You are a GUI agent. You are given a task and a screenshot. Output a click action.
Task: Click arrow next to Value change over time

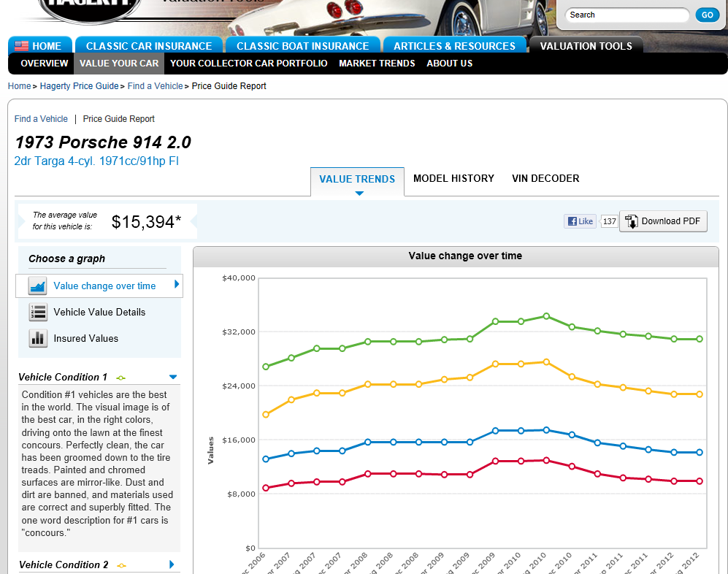(x=177, y=285)
